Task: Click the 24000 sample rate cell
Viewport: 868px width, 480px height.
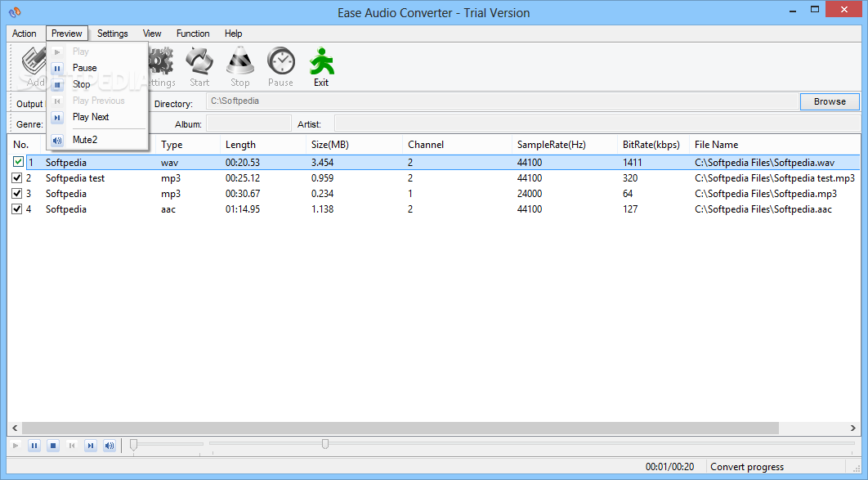Action: pyautogui.click(x=529, y=193)
